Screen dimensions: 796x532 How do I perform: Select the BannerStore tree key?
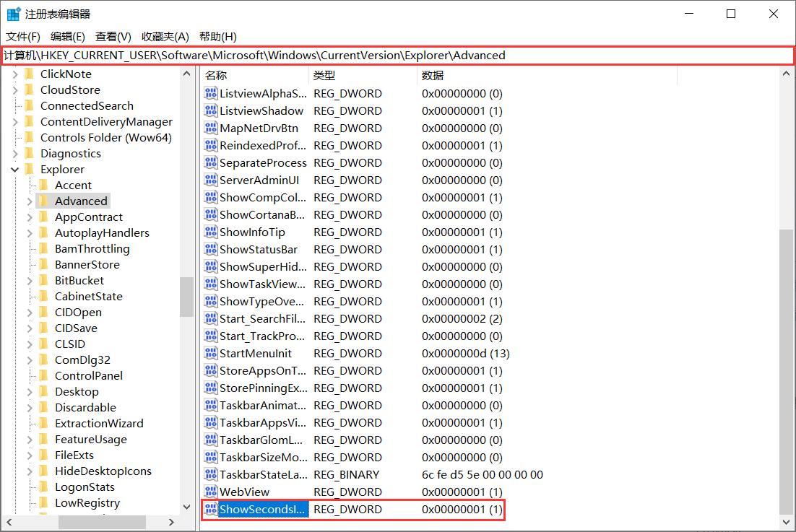87,265
